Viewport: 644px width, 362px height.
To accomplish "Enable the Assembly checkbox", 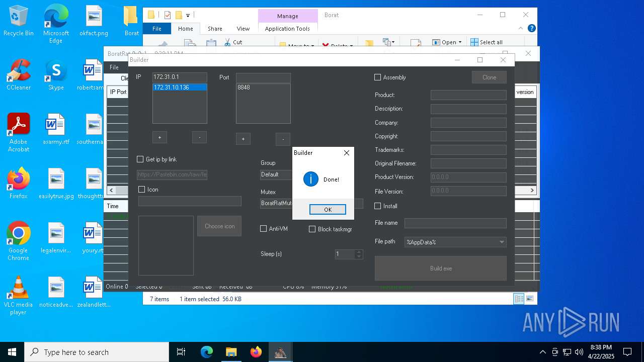I will (x=378, y=77).
